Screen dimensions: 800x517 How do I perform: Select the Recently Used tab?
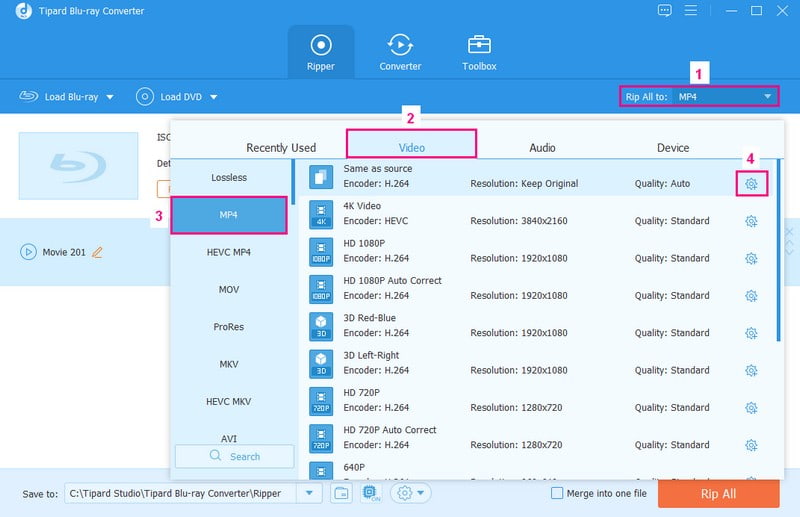pyautogui.click(x=281, y=147)
